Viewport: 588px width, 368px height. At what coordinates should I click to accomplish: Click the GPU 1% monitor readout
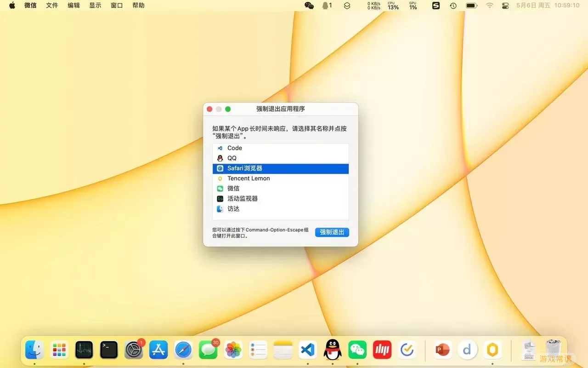413,6
